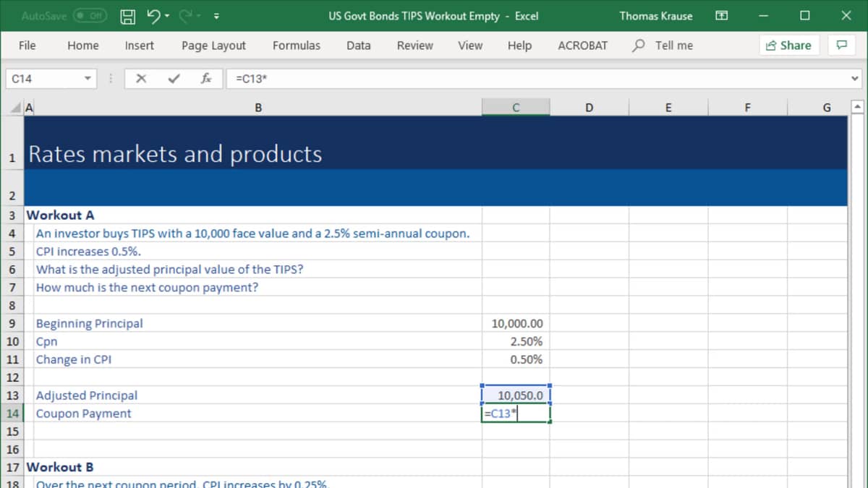Screen dimensions: 868x488
Task: Cancel formula entry with X icon
Action: [142, 79]
